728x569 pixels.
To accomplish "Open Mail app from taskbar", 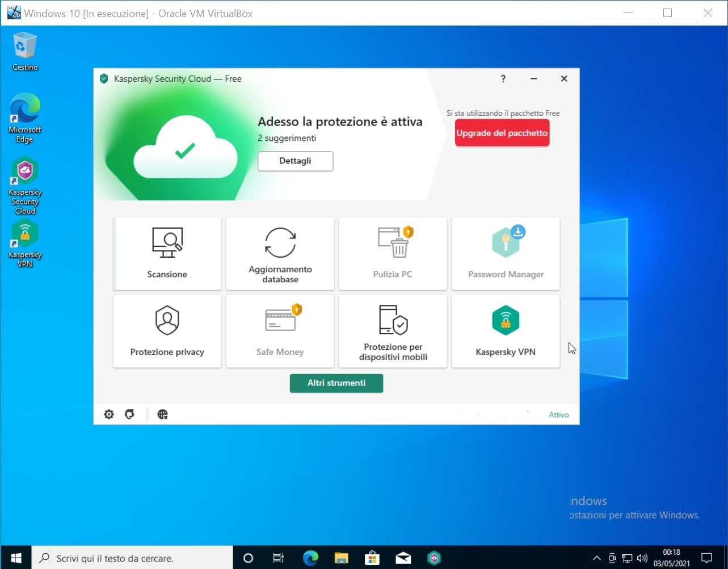I will point(403,558).
